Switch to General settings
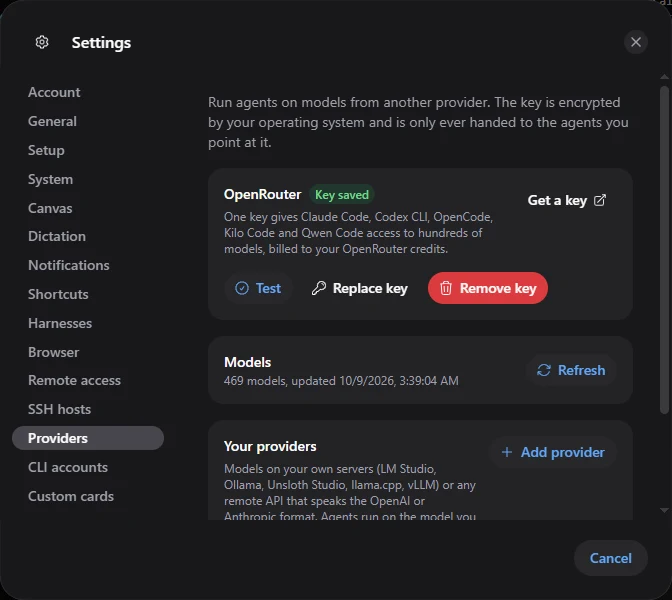 [x=52, y=121]
